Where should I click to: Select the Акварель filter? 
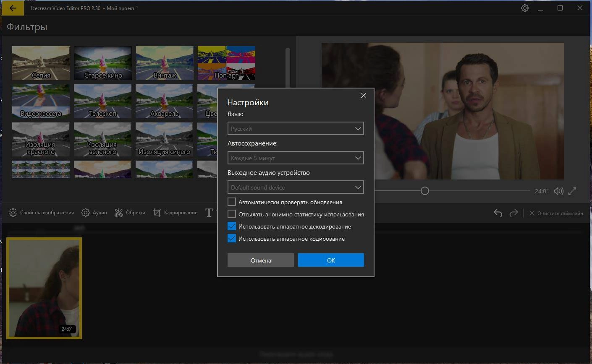click(165, 101)
